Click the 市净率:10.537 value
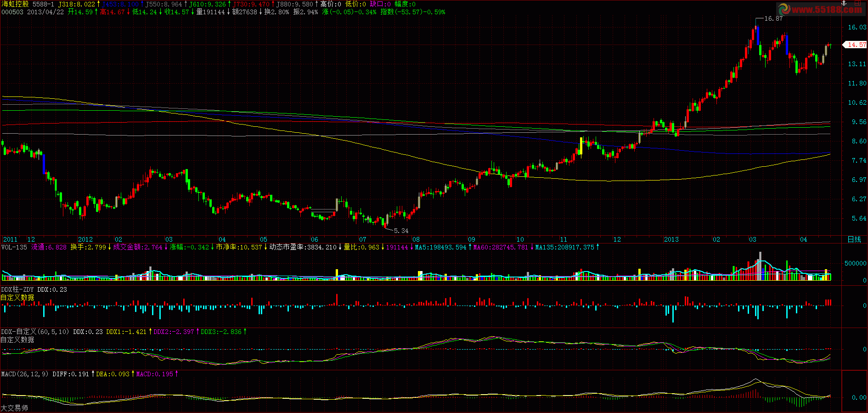This screenshot has width=868, height=413. pyautogui.click(x=239, y=247)
